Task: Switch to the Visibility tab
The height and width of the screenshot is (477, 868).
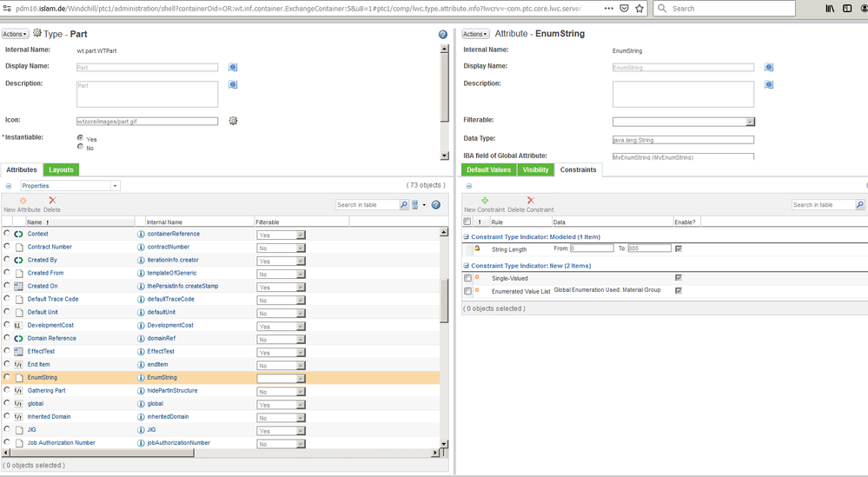Action: pyautogui.click(x=535, y=170)
